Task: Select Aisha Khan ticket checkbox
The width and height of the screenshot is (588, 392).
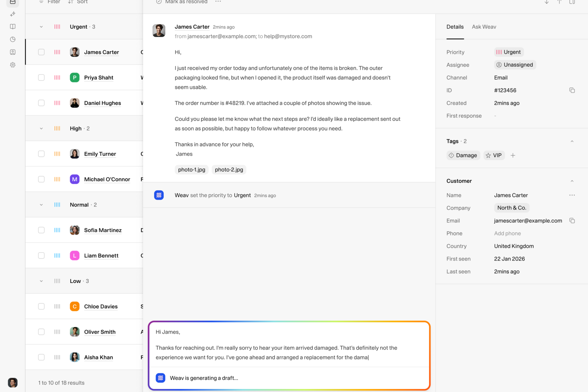Action: point(41,357)
